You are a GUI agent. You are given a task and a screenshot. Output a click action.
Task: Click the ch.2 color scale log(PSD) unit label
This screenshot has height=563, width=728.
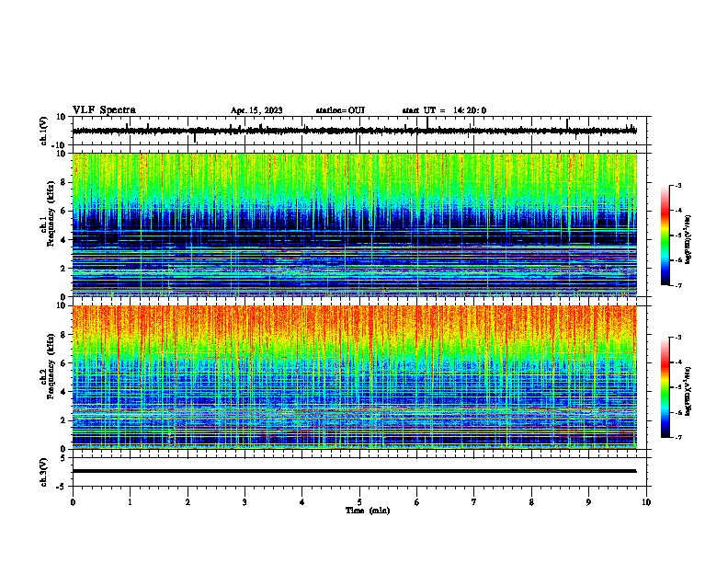pos(688,391)
